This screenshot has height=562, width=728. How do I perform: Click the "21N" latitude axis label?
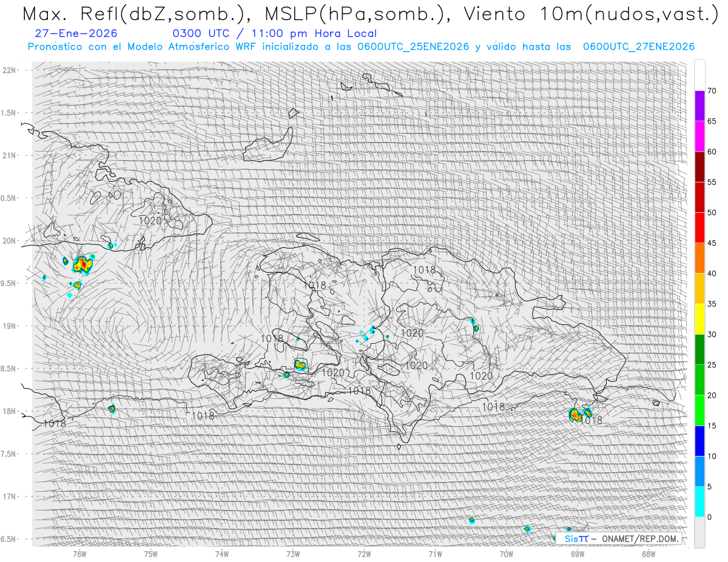click(9, 156)
